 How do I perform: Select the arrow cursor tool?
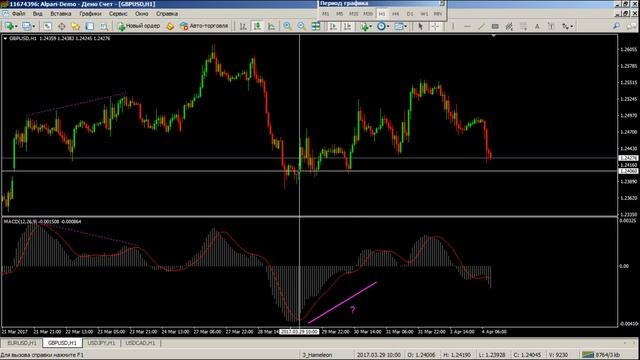coord(420,26)
